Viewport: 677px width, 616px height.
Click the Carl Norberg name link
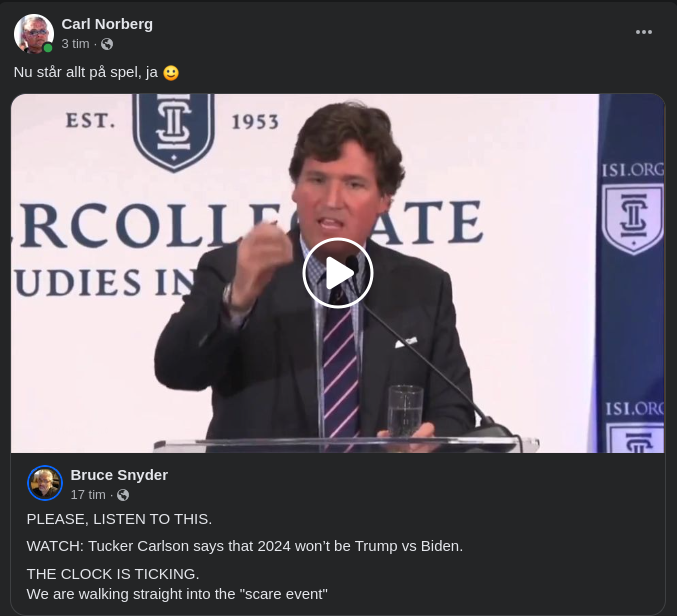tap(107, 24)
